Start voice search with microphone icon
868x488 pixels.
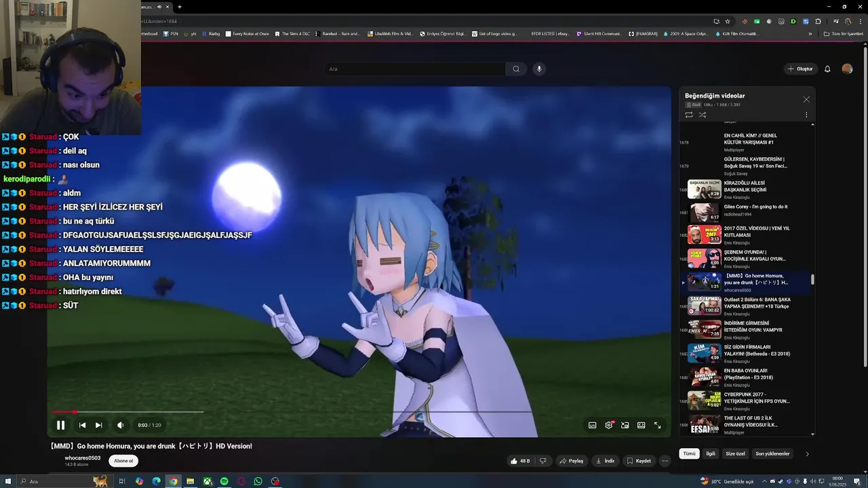tap(539, 69)
